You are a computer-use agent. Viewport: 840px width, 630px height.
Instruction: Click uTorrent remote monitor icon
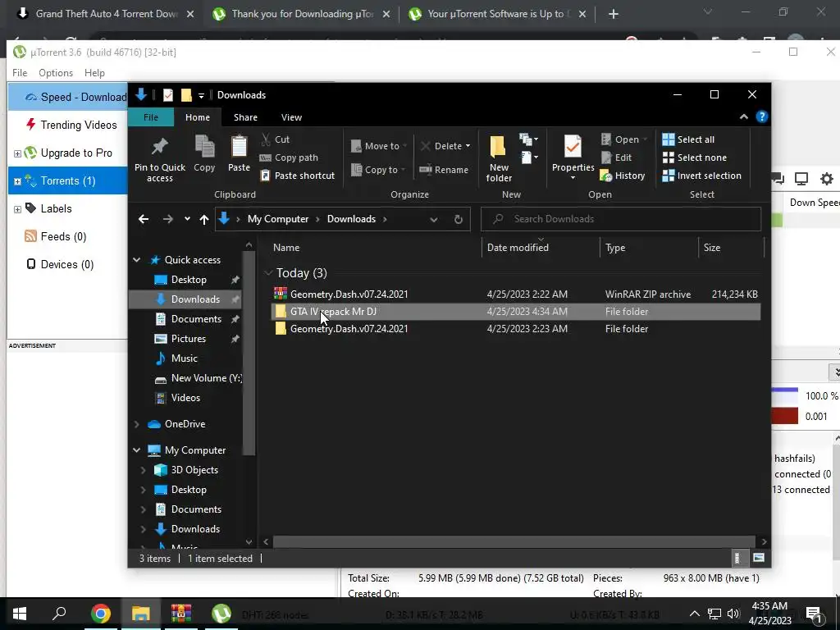801,179
